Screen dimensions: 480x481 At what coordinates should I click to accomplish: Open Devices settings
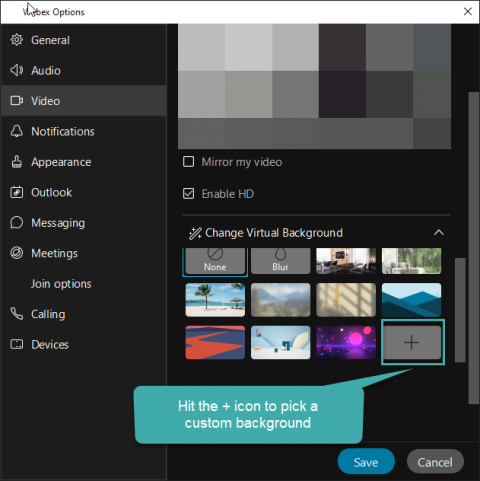coord(84,344)
